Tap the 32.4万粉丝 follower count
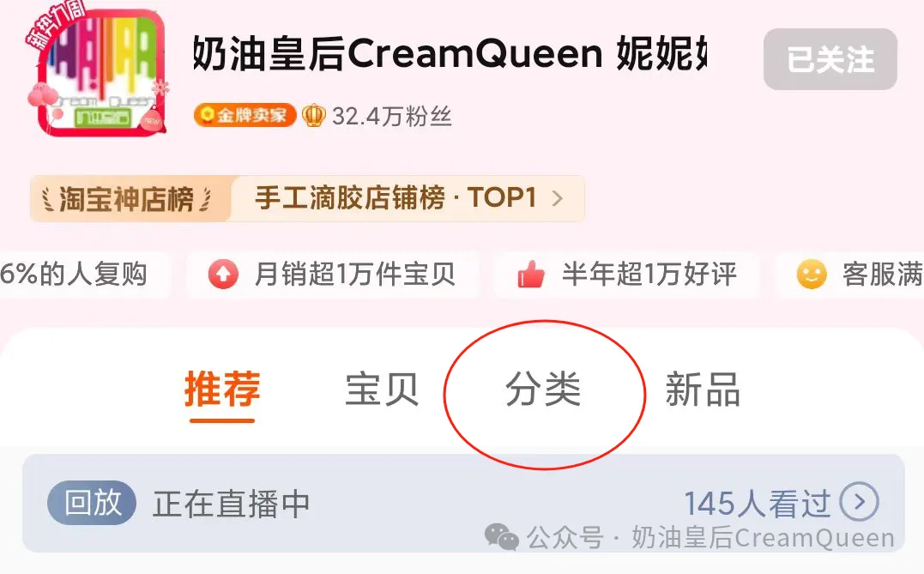The width and height of the screenshot is (924, 574). pyautogui.click(x=392, y=116)
